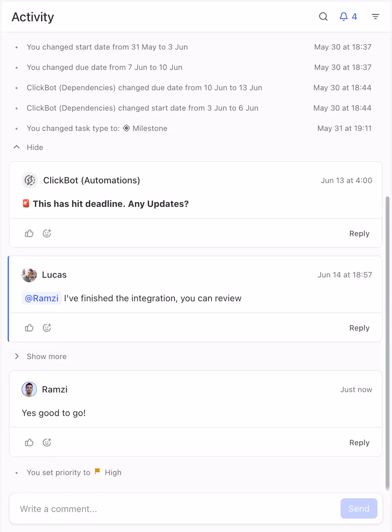Open the activity search icon
The image size is (392, 532).
coord(323,17)
